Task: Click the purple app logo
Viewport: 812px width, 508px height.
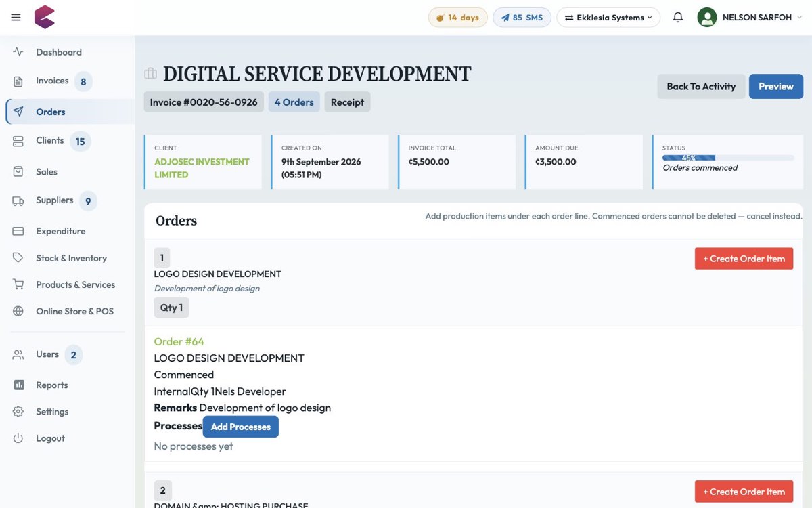Action: click(44, 17)
